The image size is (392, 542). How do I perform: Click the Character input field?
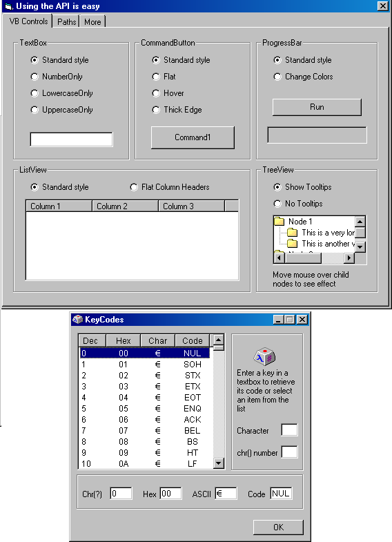289,430
